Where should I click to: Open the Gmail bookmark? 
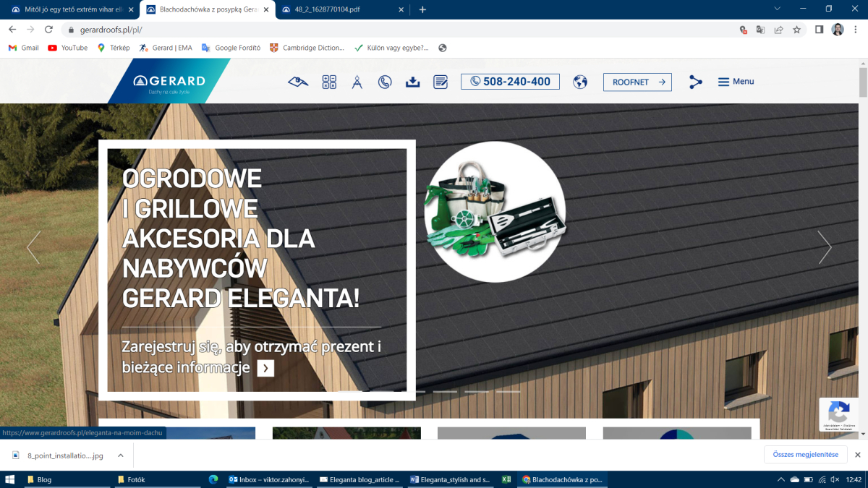pos(23,48)
